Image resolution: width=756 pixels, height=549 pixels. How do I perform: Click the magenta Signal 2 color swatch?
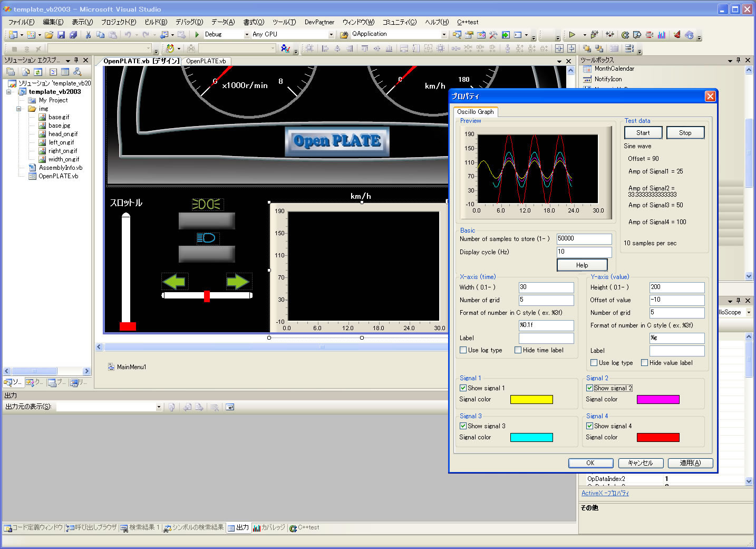tap(657, 400)
